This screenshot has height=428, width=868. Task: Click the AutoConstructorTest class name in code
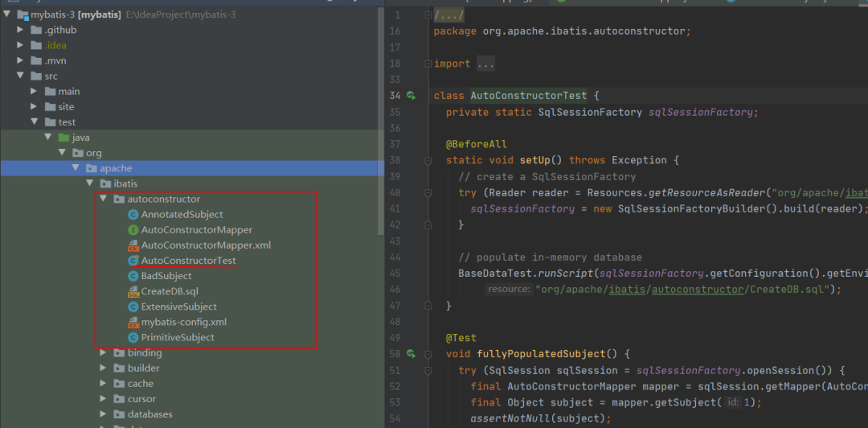(x=528, y=96)
